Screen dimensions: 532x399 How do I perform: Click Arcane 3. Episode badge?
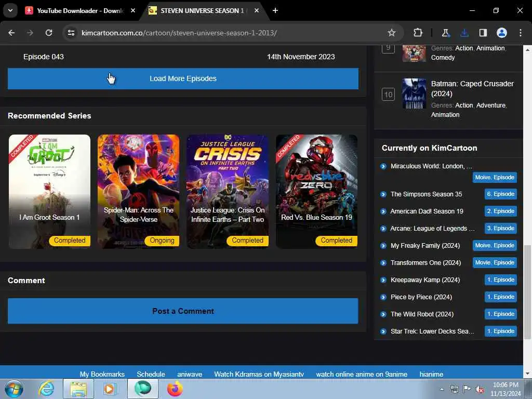[x=500, y=229]
